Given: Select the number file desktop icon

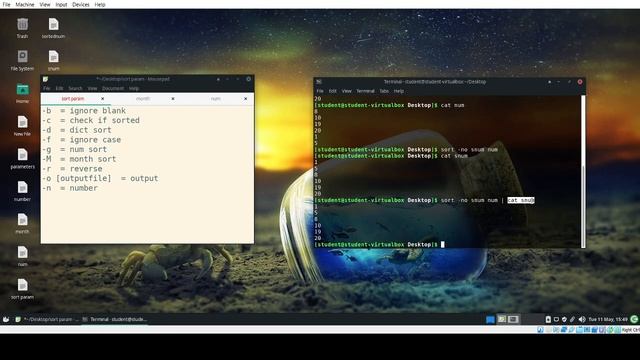Looking at the screenshot, I should (x=22, y=191).
